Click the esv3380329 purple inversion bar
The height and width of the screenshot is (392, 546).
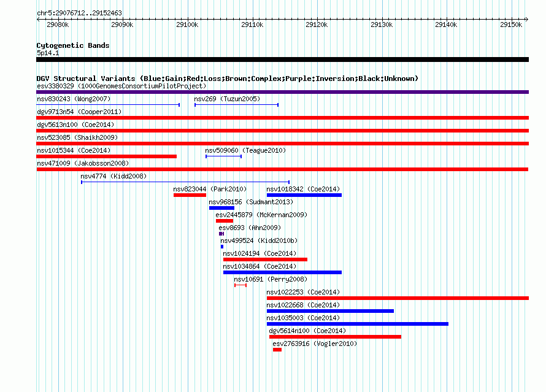coord(282,92)
